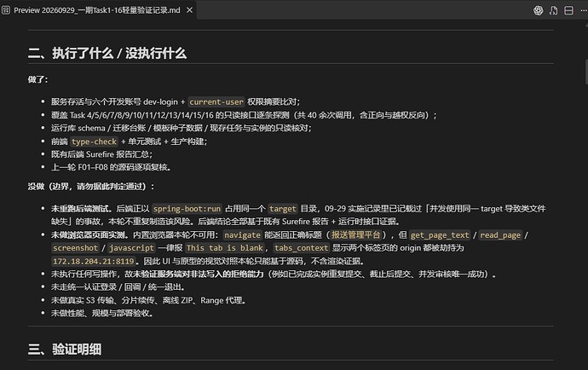Click the bold label 没做(边界,请勿据此判定通过)
This screenshot has width=588, height=370.
click(90, 187)
